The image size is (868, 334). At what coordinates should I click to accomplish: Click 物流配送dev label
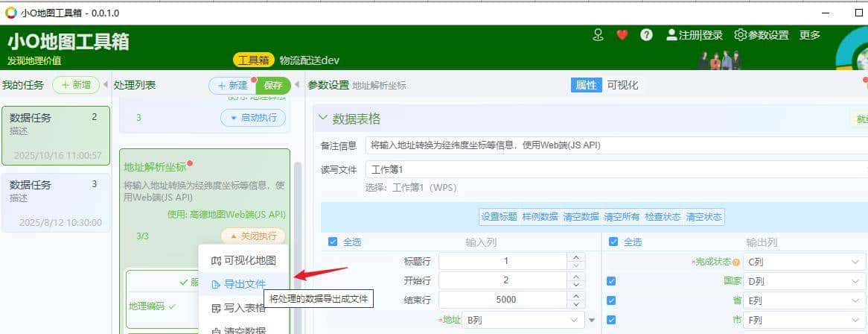[x=310, y=60]
